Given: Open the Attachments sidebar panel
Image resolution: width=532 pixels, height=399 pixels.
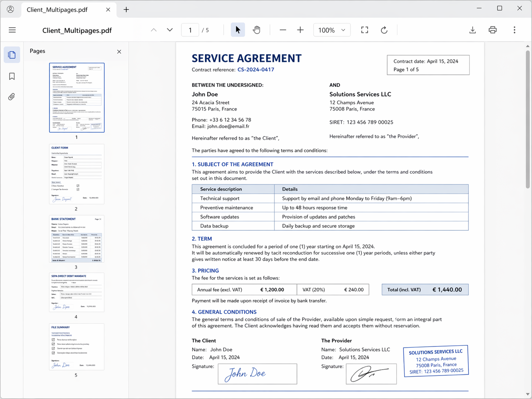Looking at the screenshot, I should (x=11, y=97).
